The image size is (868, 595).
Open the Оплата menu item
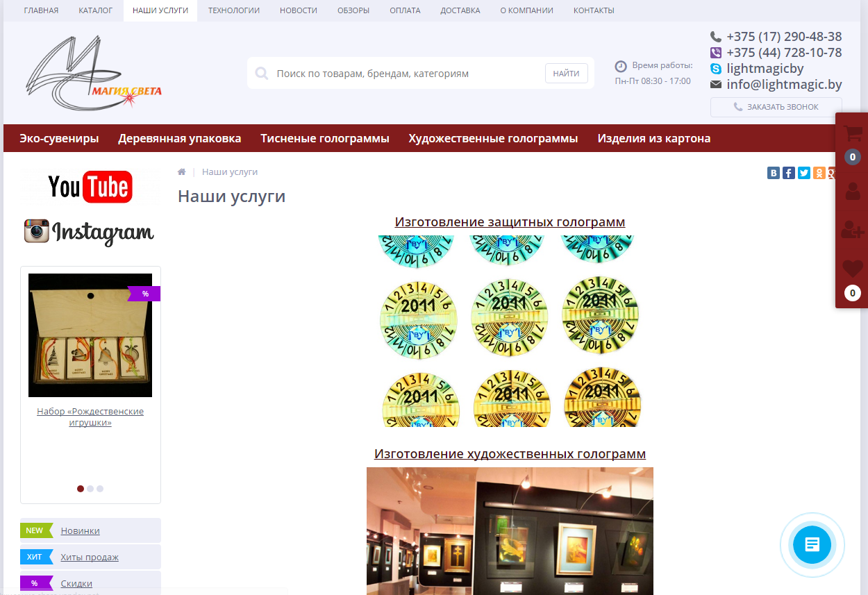coord(405,10)
